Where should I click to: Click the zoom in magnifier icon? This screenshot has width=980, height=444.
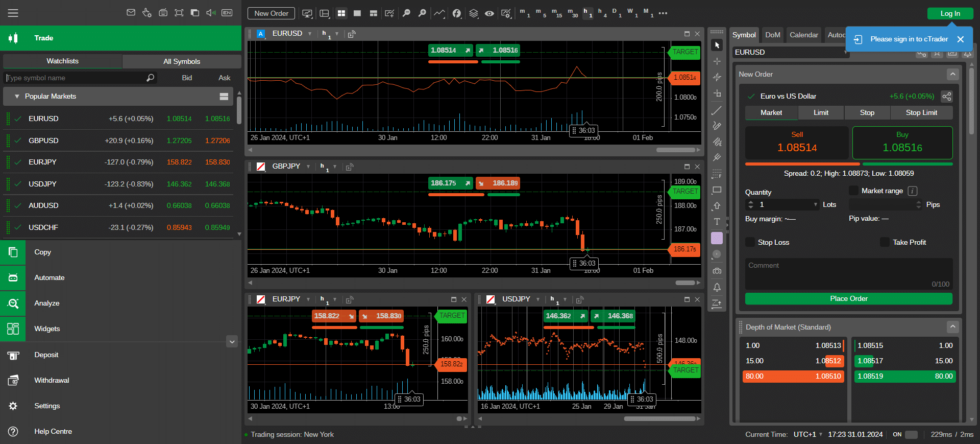coord(422,13)
